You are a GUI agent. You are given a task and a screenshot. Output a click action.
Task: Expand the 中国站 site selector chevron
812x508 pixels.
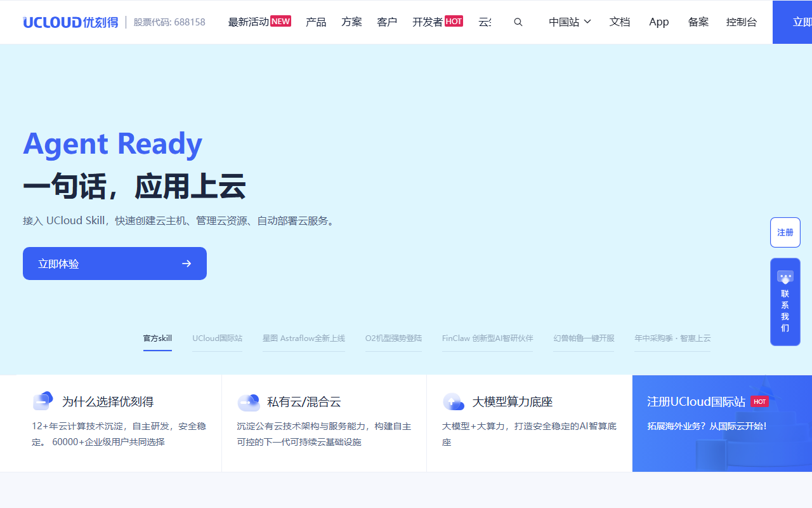point(587,22)
